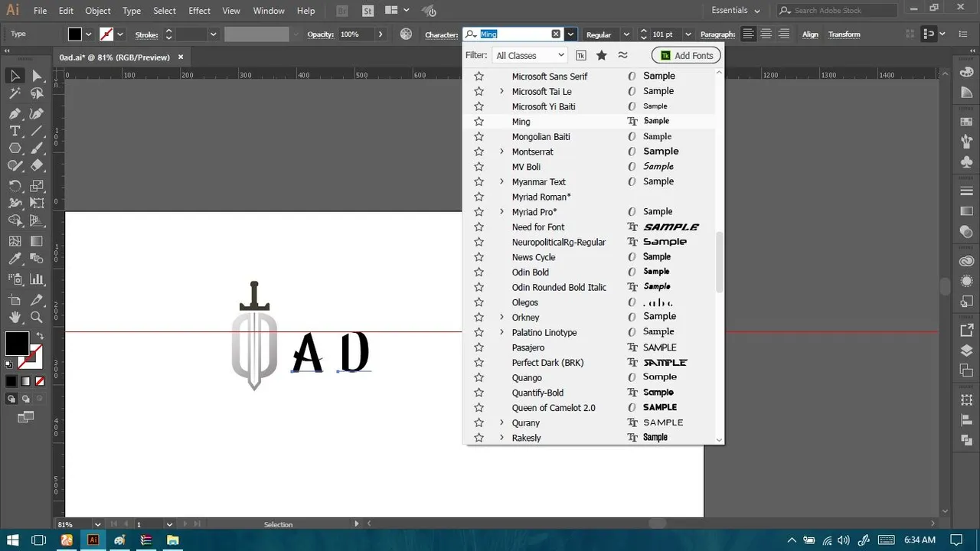
Task: Select the Gradient tool
Action: coord(37,240)
